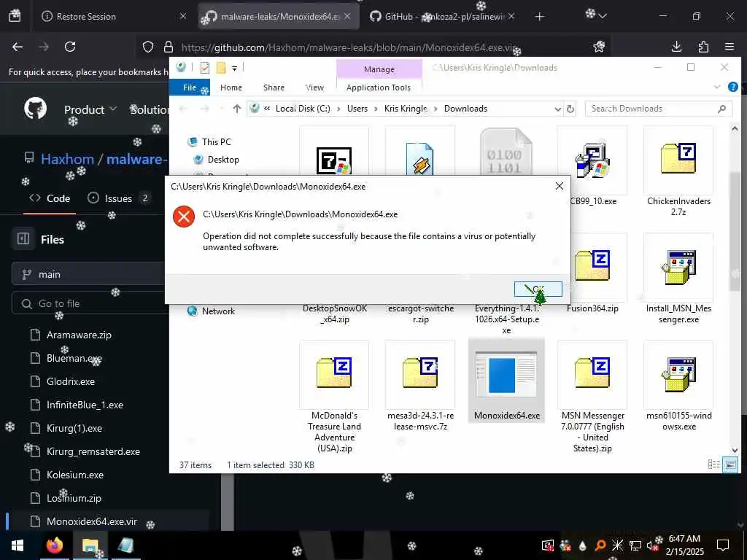This screenshot has width=747, height=560.
Task: Open the Haxhom user link
Action: 67,159
